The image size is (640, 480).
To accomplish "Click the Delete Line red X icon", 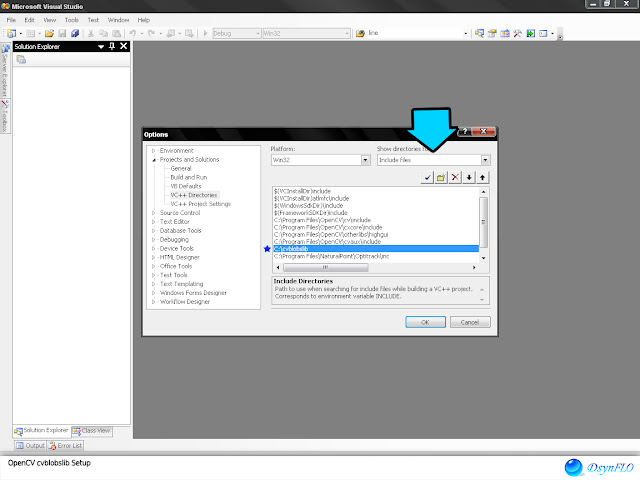I will point(455,178).
